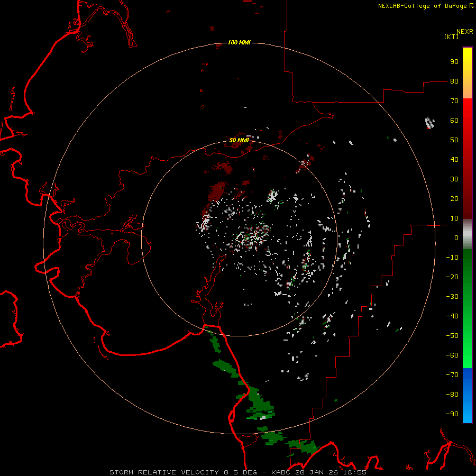476x476 pixels.
Task: Click the 50 value on the velocity scale
Action: (454, 140)
